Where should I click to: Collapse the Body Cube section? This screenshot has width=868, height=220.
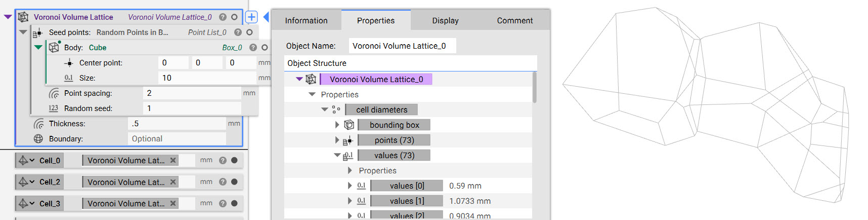pos(38,47)
